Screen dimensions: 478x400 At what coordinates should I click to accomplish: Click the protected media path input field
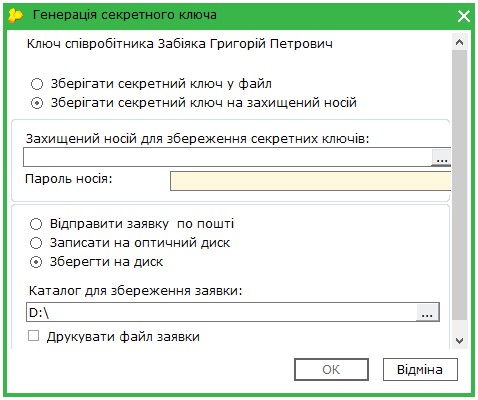coord(228,157)
